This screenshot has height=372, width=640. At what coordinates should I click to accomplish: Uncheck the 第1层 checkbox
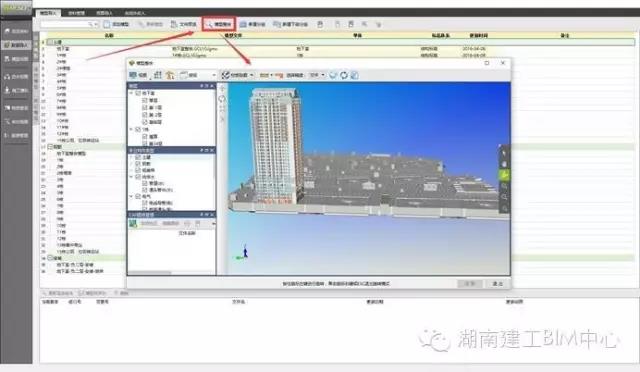(144, 107)
